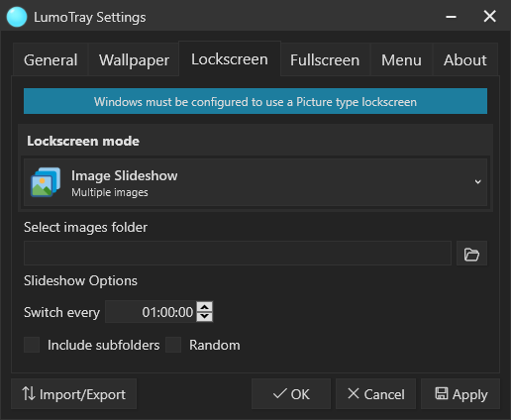The height and width of the screenshot is (420, 511).
Task: Click the Switch every label
Action: pos(61,312)
